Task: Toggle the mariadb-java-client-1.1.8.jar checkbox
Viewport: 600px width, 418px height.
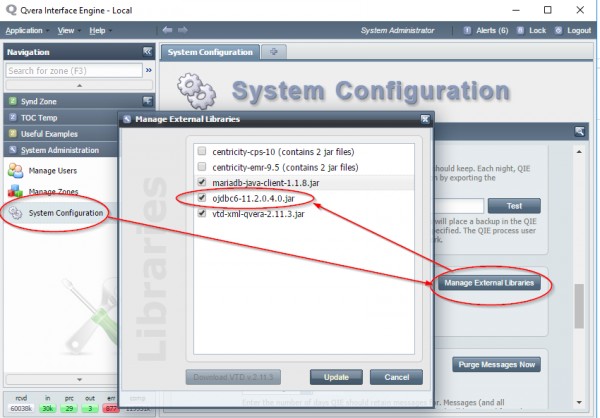Action: point(203,182)
